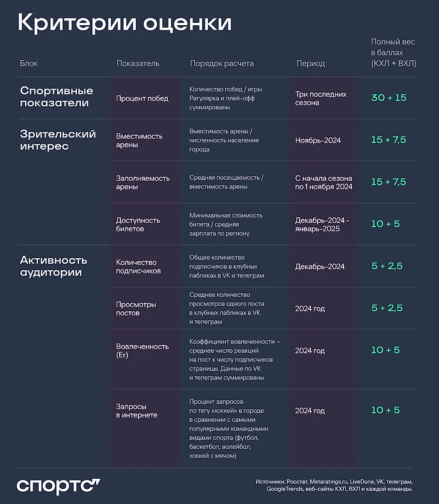Click the "Просмотры постов" indicator cell
The width and height of the screenshot is (439, 504).
click(x=136, y=308)
